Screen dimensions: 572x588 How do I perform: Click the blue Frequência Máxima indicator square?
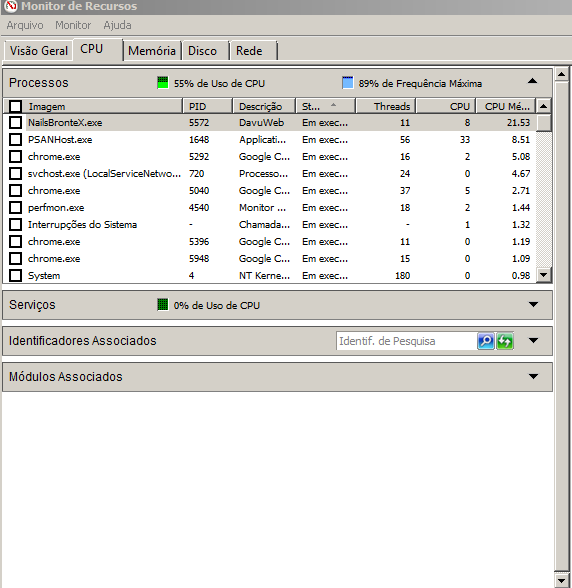coord(348,82)
